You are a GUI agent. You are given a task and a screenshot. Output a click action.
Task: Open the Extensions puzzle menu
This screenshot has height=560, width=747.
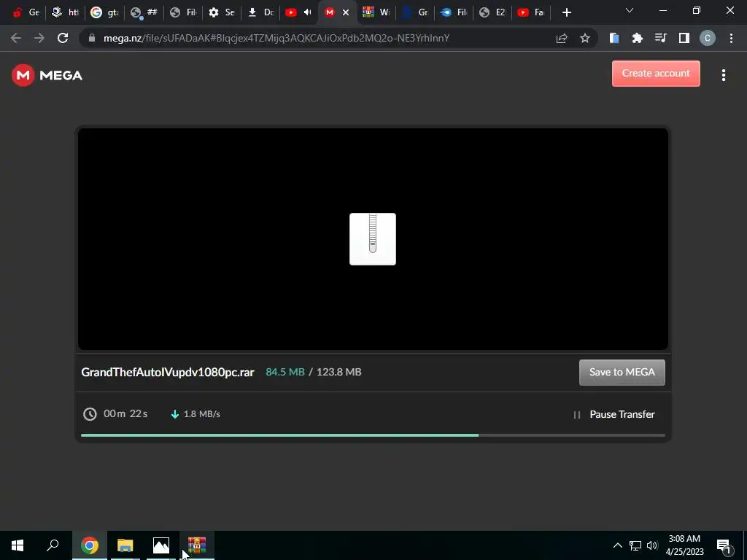(x=637, y=38)
